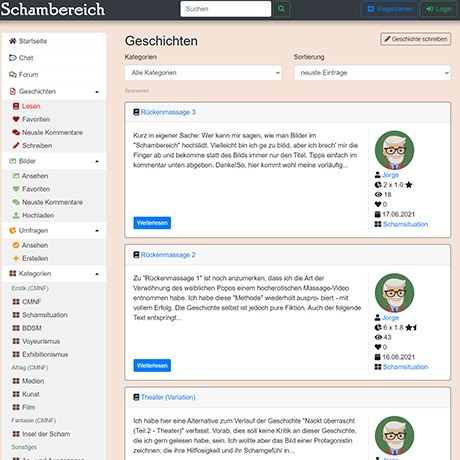Click rating 6 x 1.8 on Rückenmassage 2
The width and height of the screenshot is (460, 460).
(396, 327)
